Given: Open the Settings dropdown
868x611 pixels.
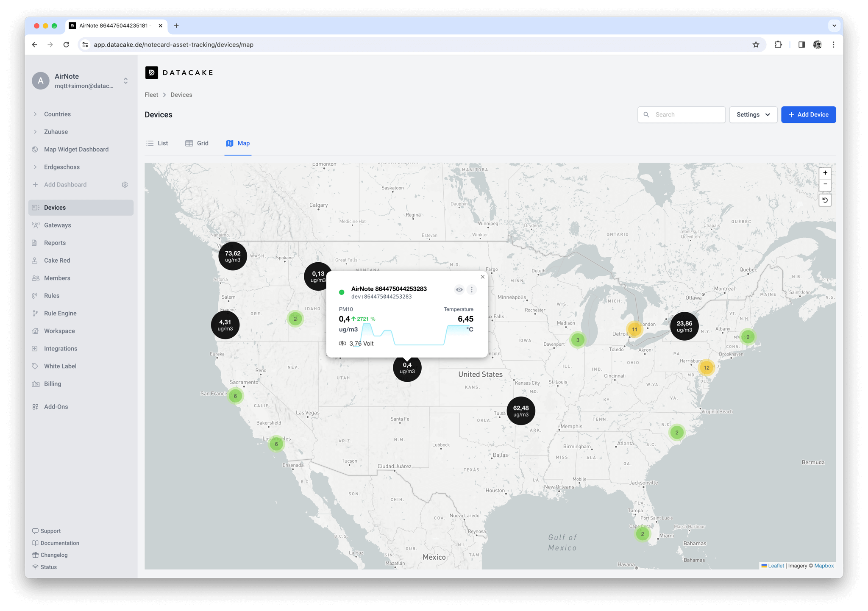Looking at the screenshot, I should [753, 115].
